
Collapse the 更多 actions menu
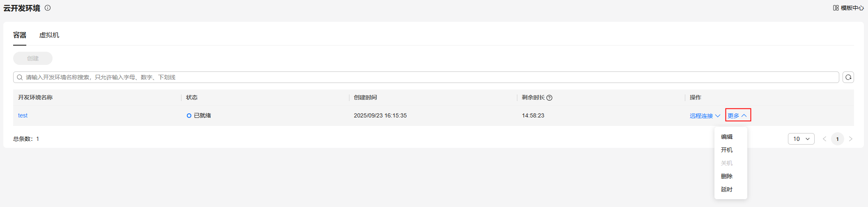click(x=737, y=115)
